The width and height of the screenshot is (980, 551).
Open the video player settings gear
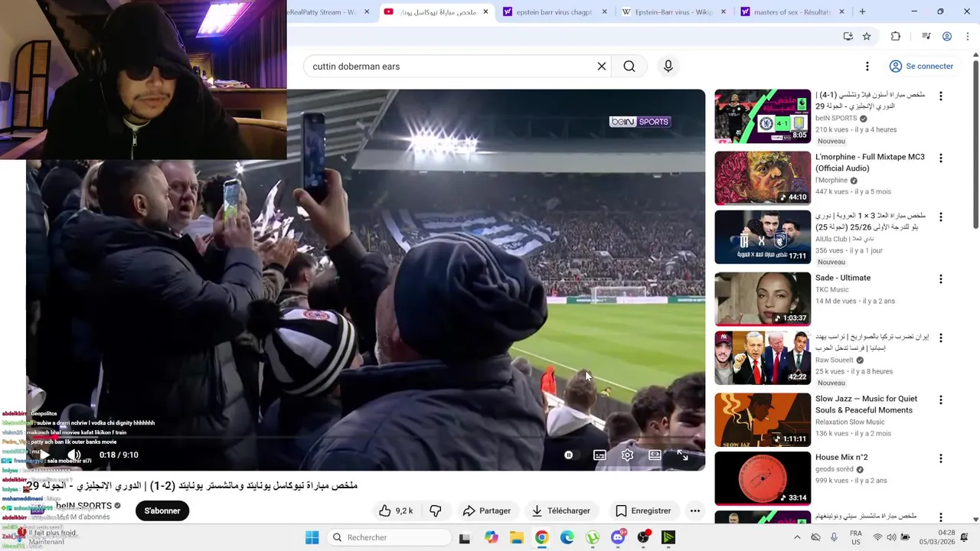627,455
